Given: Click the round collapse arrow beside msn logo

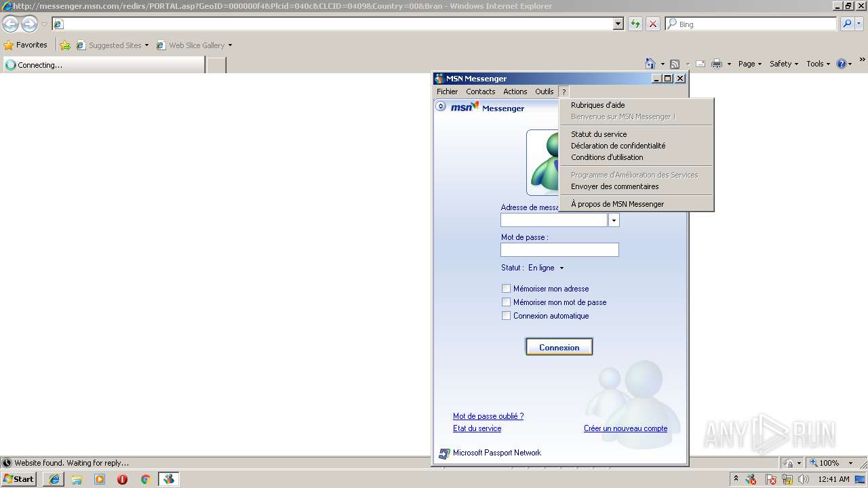Looking at the screenshot, I should pos(441,106).
